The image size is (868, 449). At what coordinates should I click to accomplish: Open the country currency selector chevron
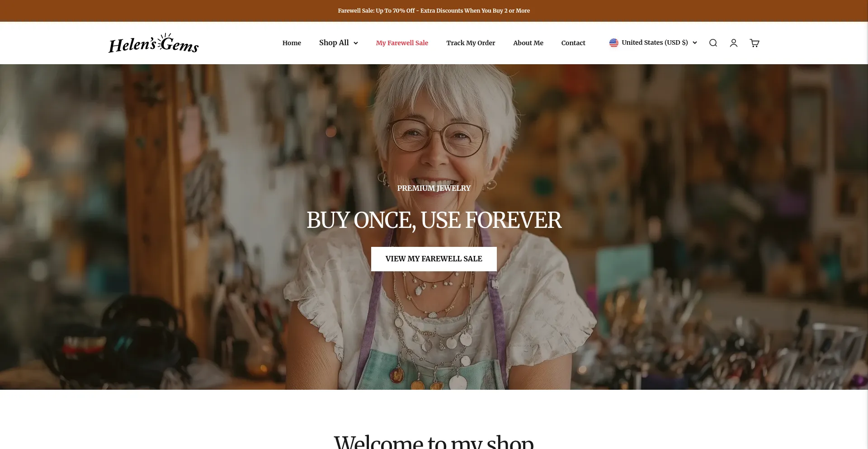pos(695,43)
